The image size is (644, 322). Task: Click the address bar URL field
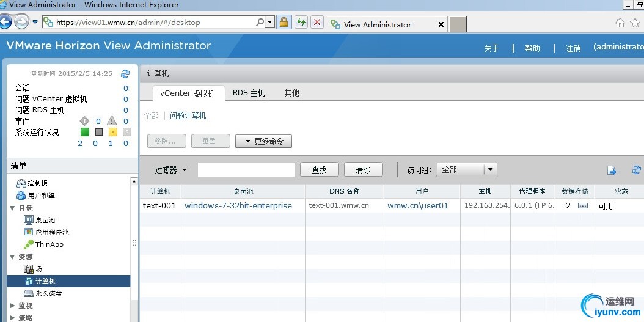pyautogui.click(x=148, y=22)
